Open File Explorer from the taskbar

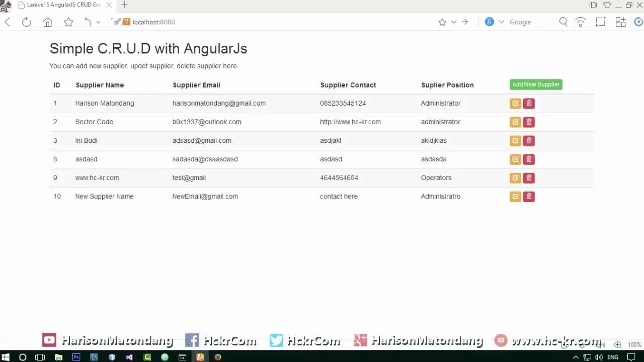coord(58,357)
